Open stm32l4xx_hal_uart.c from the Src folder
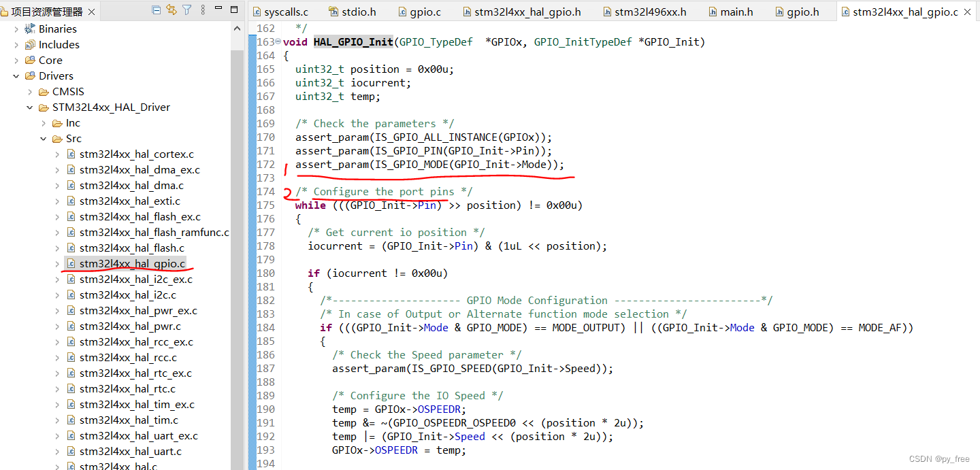 click(131, 451)
